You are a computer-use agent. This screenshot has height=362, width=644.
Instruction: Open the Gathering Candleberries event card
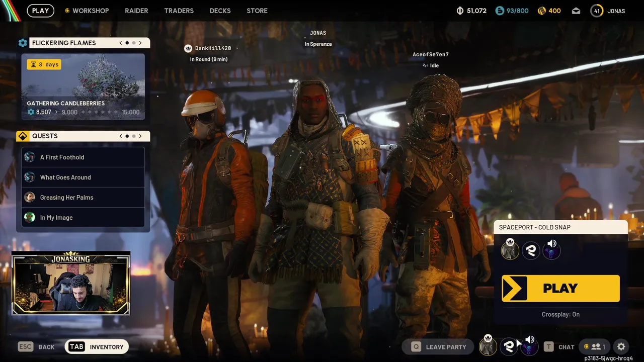click(x=83, y=86)
